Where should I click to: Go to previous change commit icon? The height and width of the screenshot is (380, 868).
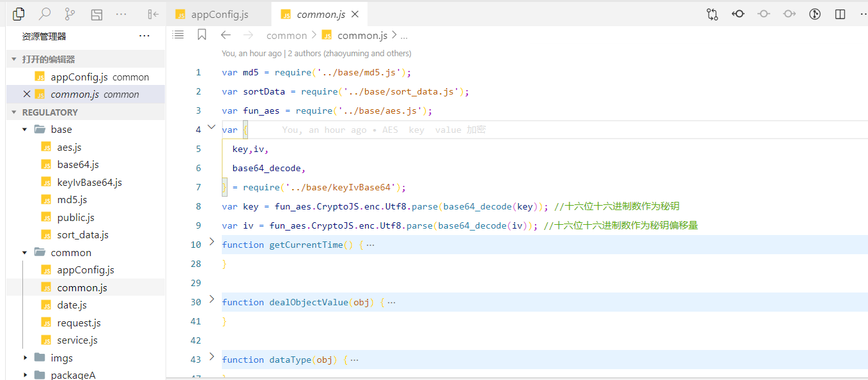738,13
